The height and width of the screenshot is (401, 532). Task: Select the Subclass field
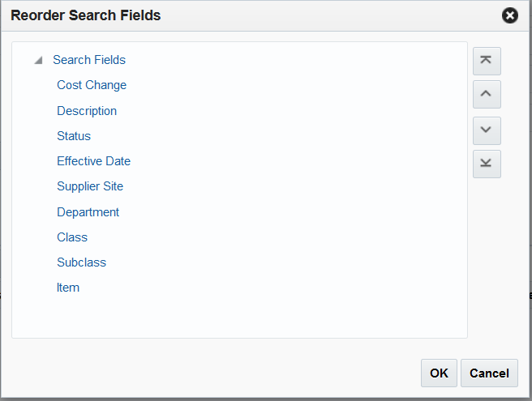coord(81,262)
